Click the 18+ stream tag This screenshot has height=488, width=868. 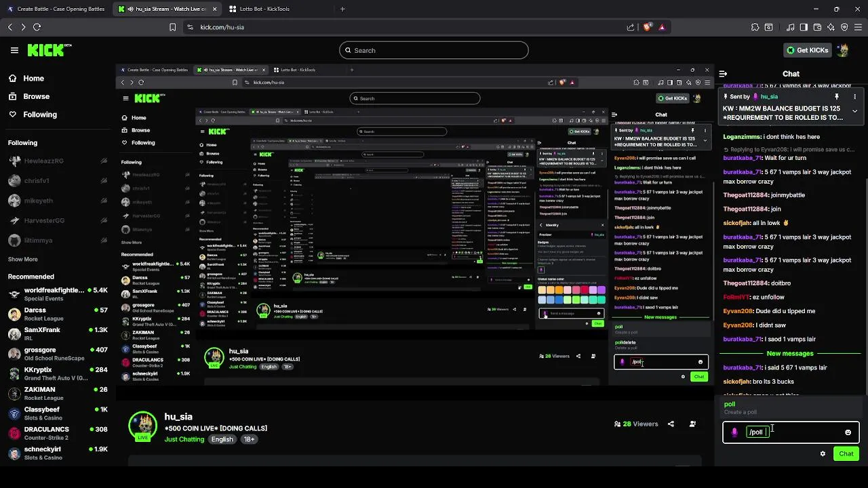click(x=249, y=439)
